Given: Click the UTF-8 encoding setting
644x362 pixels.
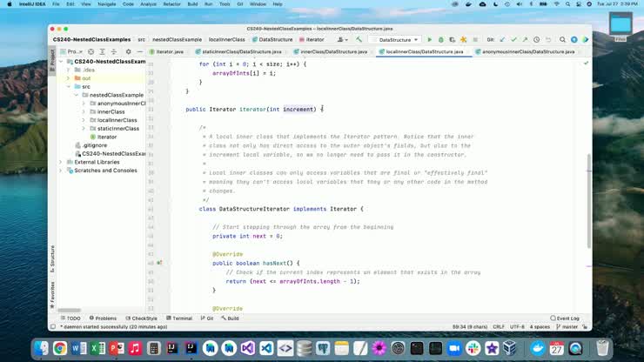Looking at the screenshot, I should (517, 327).
